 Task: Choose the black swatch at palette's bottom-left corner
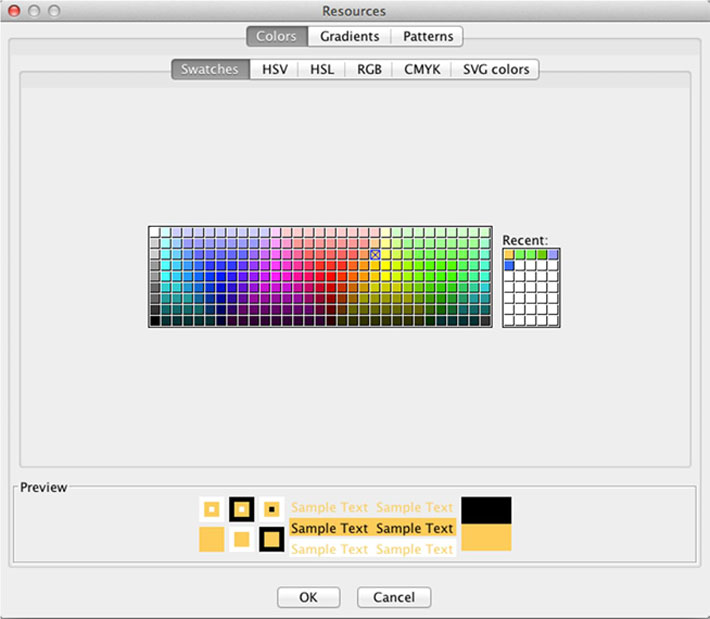pos(155,321)
